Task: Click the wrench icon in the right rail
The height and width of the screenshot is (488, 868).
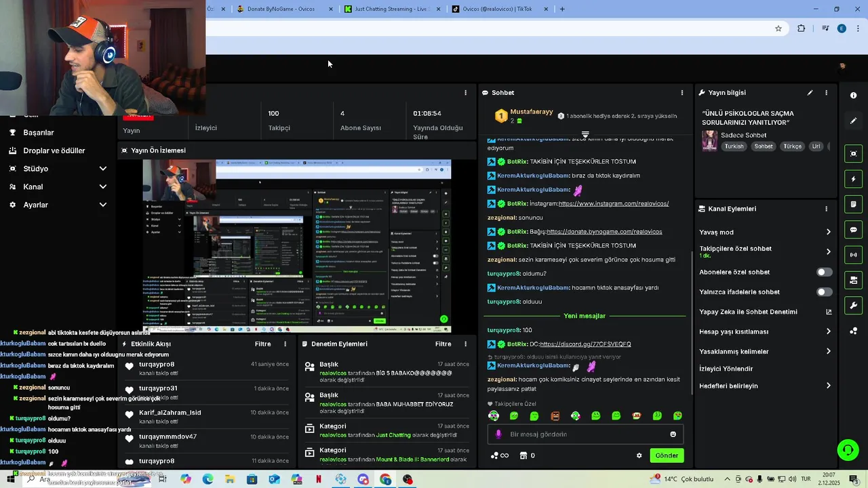Action: [853, 306]
